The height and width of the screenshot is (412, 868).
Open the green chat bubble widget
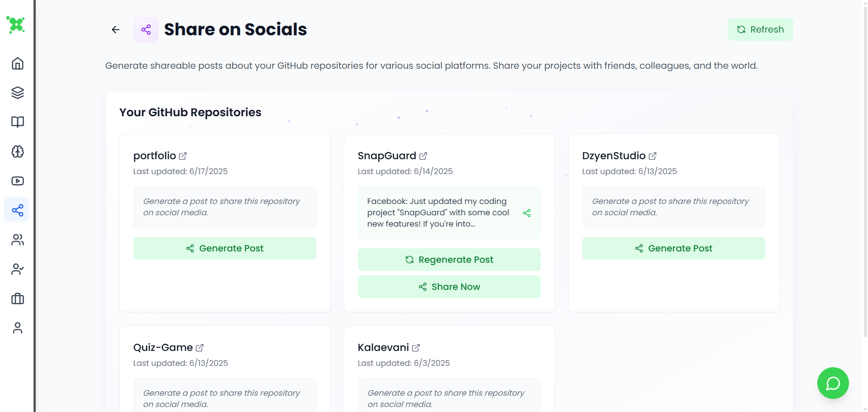click(x=833, y=383)
